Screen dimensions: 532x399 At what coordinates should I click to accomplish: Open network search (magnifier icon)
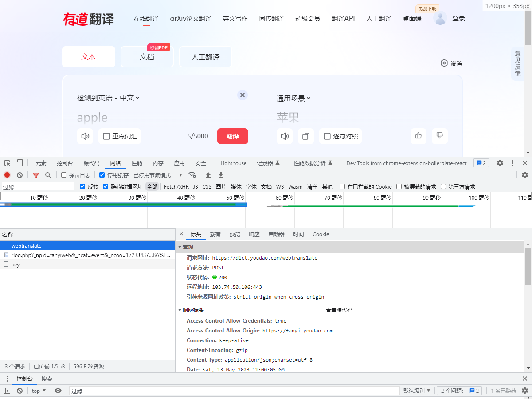[x=48, y=175]
